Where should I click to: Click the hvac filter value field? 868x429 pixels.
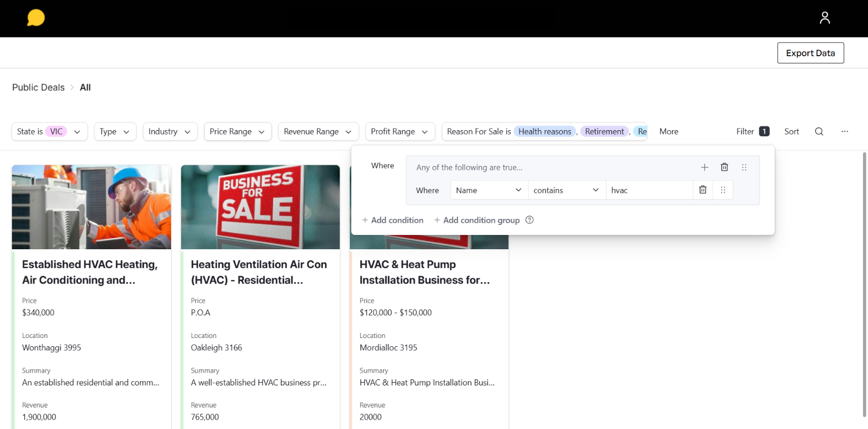coord(649,190)
